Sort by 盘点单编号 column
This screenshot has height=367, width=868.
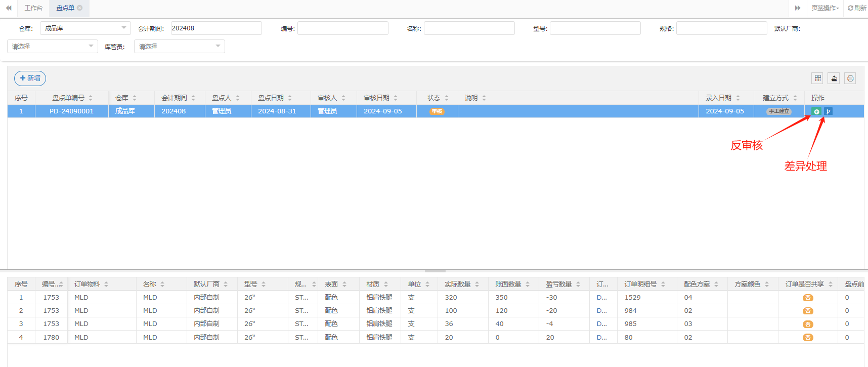point(91,98)
